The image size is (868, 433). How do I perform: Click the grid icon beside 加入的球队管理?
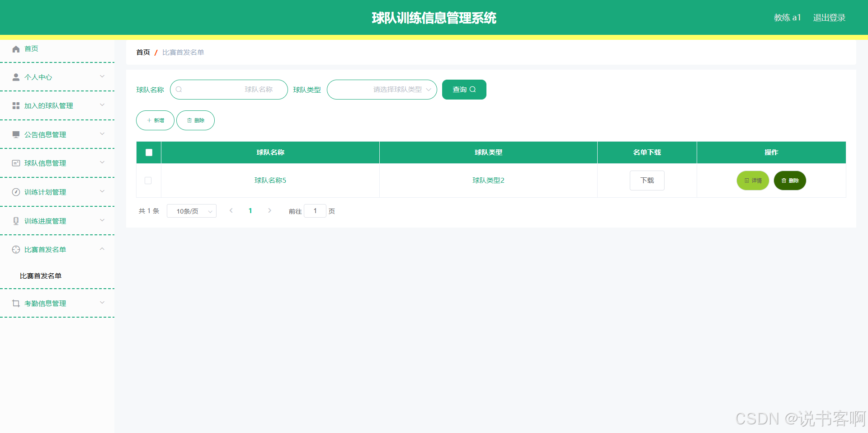tap(16, 106)
